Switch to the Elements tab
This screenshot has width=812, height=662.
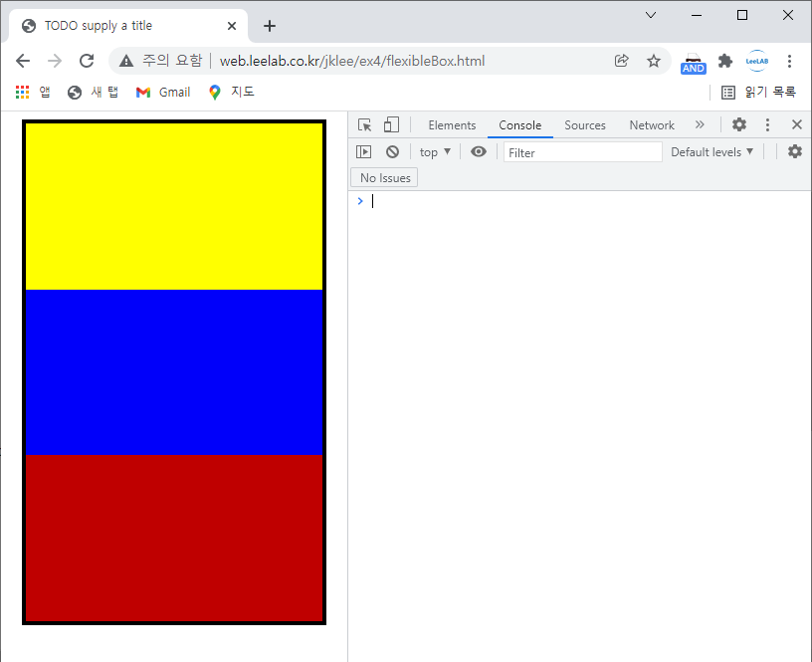click(x=452, y=124)
